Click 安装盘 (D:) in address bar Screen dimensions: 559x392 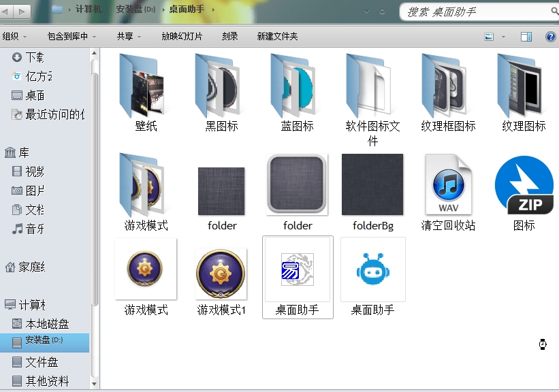(x=135, y=10)
